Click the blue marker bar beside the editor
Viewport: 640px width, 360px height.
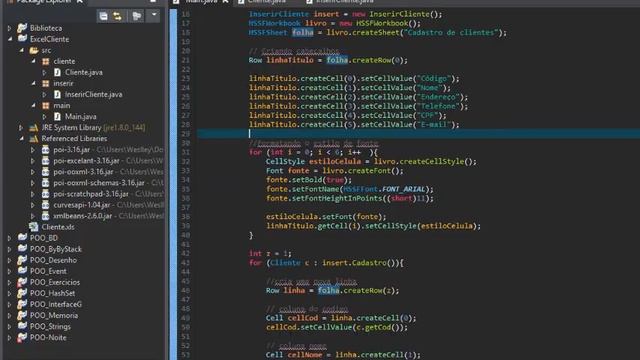[x=173, y=184]
